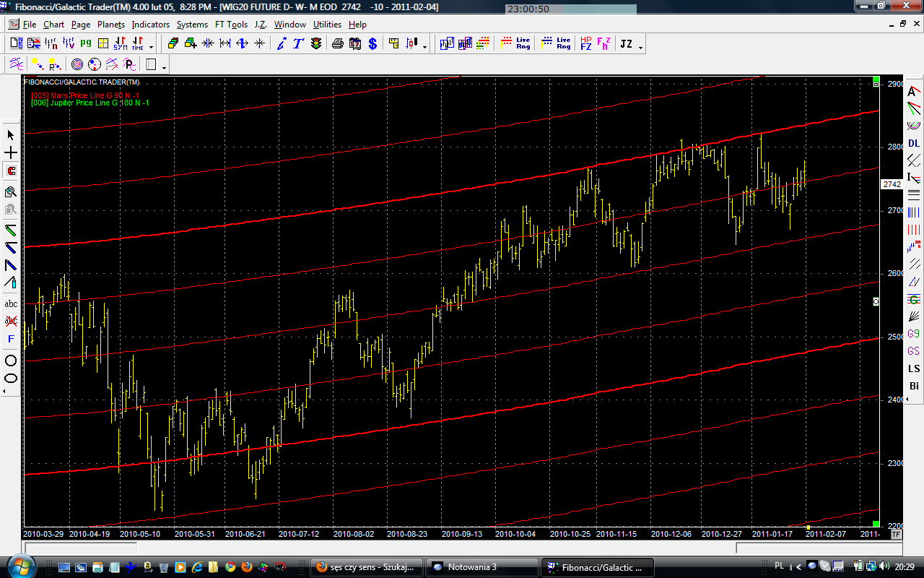The width and height of the screenshot is (924, 578).
Task: Select the bullseye target icon
Action: pyautogui.click(x=77, y=65)
